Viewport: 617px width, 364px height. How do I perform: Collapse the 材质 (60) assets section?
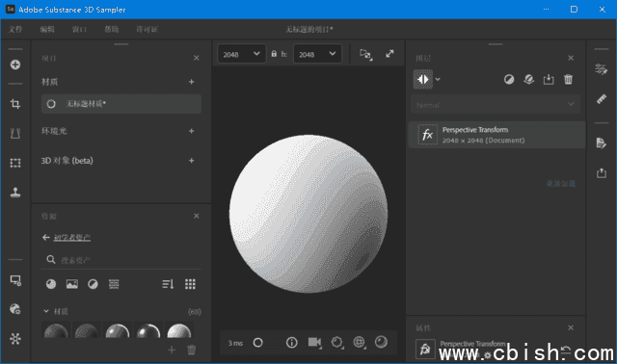point(46,311)
